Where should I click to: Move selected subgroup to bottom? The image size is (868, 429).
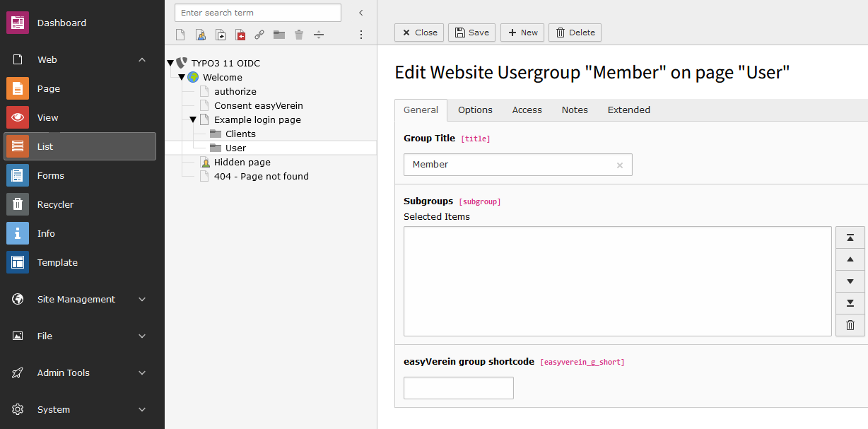pyautogui.click(x=850, y=303)
